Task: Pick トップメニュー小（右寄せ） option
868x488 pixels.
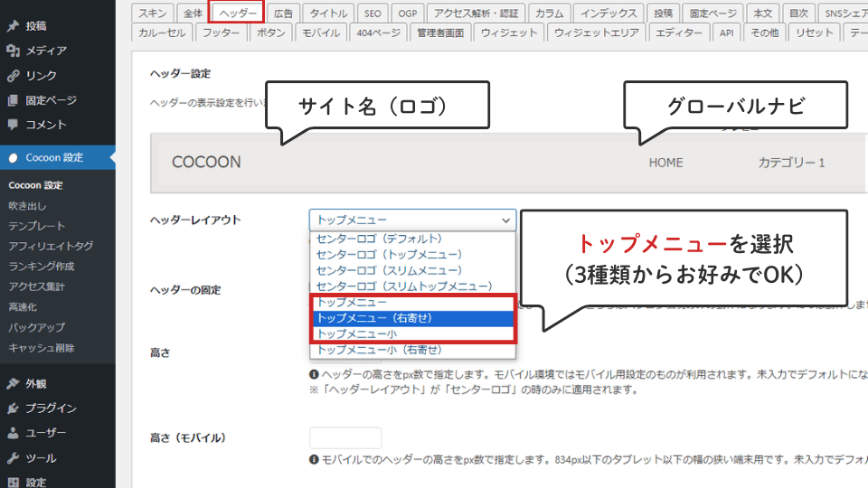Action: 379,349
